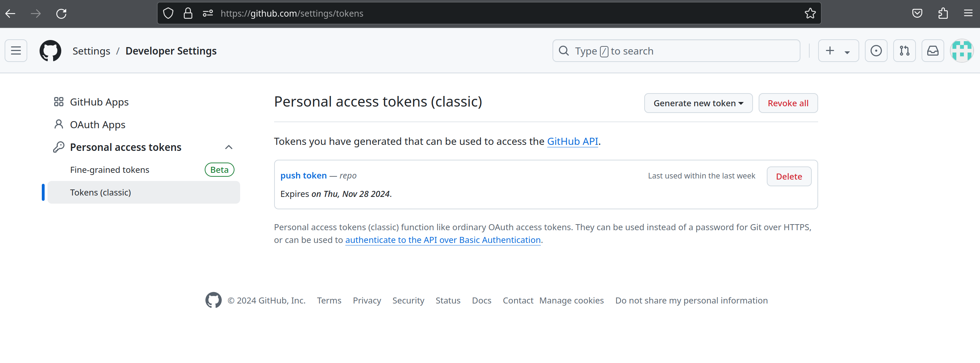Click Settings breadcrumb link
Screen dimensions: 980x363
click(91, 51)
